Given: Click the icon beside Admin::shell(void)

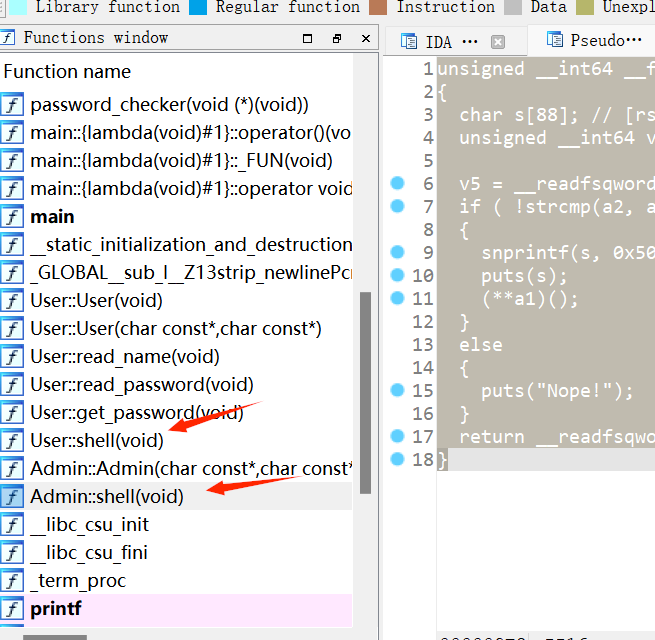Looking at the screenshot, I should pos(12,497).
